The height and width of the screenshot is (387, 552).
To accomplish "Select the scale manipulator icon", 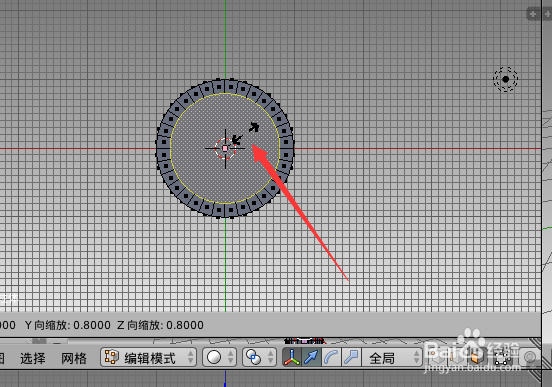I will pos(351,357).
